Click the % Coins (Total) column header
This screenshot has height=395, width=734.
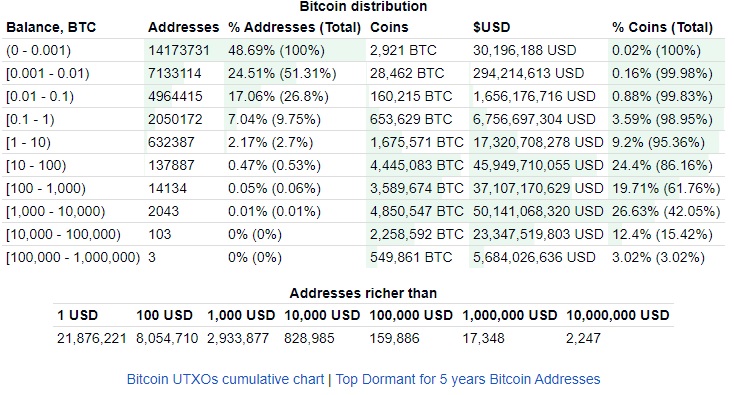point(662,27)
